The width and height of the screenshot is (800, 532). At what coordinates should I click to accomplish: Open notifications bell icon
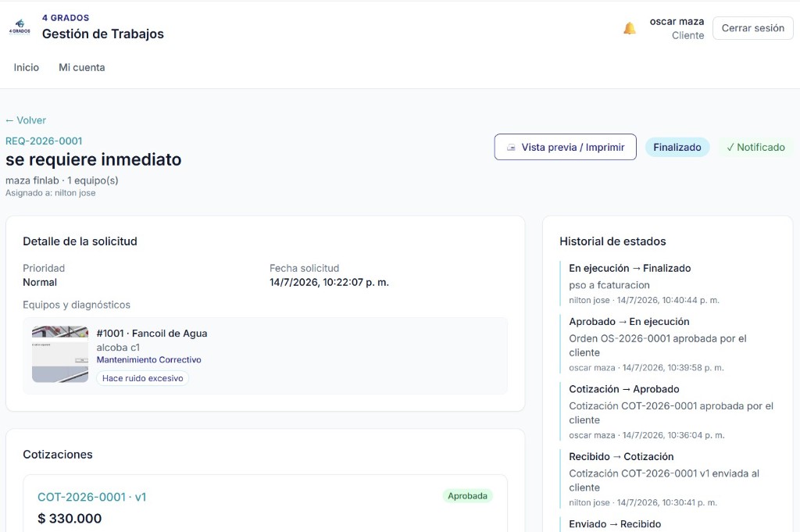(630, 29)
